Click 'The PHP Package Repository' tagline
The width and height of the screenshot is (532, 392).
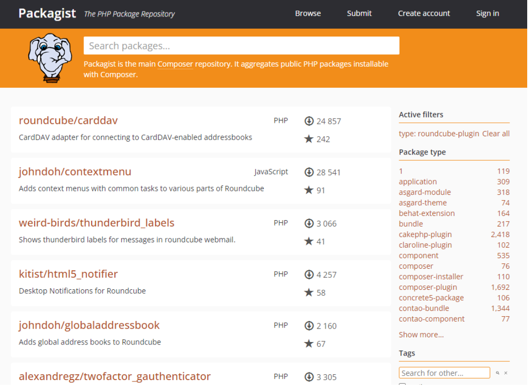point(129,14)
